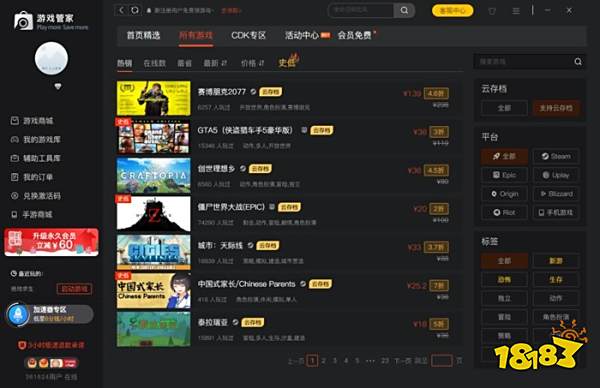Click the 升级永久会员 promo banner
The width and height of the screenshot is (600, 388).
tap(51, 242)
